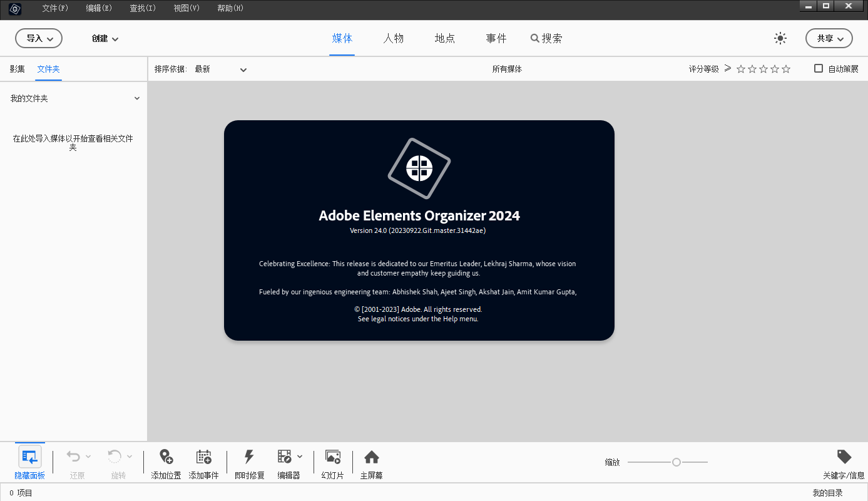Minimize the Organizer window
The width and height of the screenshot is (868, 501).
808,6
